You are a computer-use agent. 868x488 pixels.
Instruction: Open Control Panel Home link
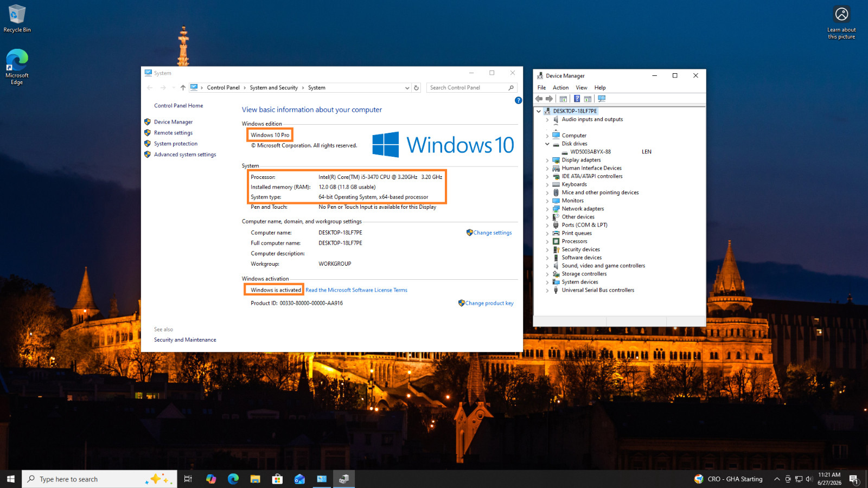178,106
